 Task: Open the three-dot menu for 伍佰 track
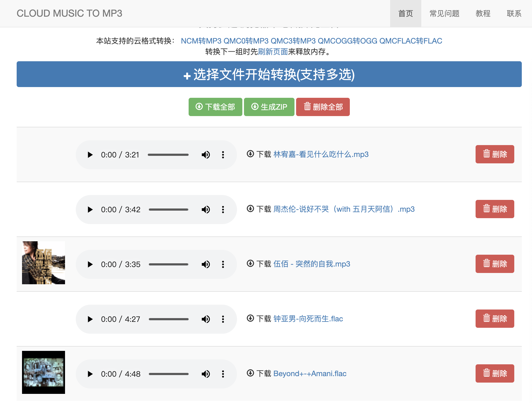point(223,264)
